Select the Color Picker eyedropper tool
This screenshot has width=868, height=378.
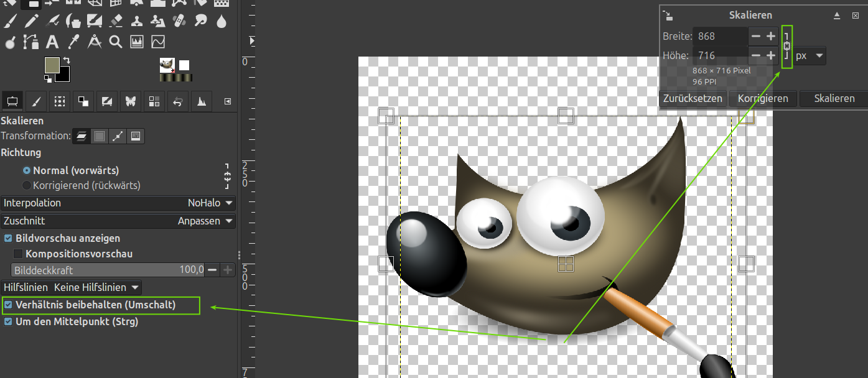pyautogui.click(x=73, y=42)
